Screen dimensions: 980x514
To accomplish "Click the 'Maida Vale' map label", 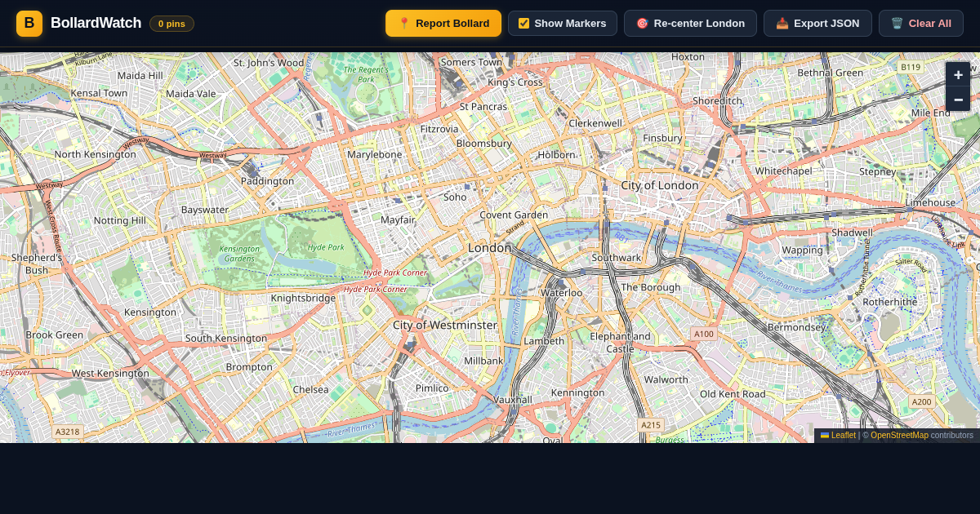I will [x=190, y=93].
